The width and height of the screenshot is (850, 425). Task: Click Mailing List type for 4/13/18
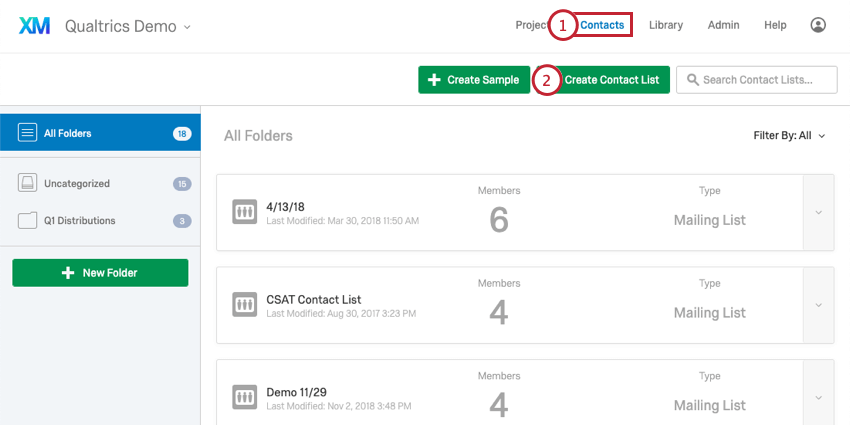[710, 220]
